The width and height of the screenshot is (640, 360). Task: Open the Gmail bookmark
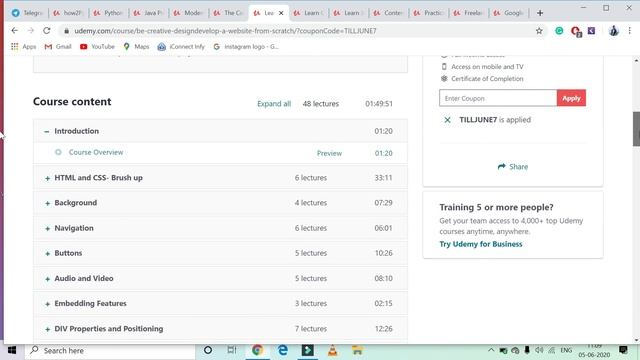58,47
